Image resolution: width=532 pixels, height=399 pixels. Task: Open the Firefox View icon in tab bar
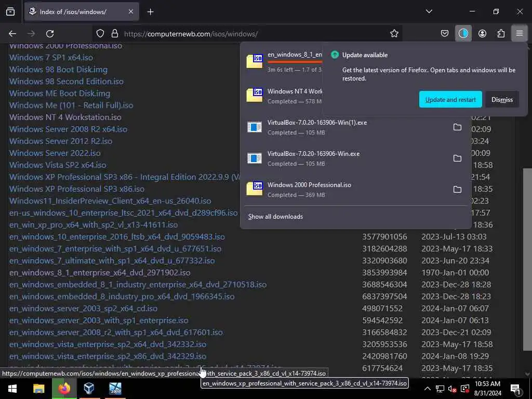10,11
